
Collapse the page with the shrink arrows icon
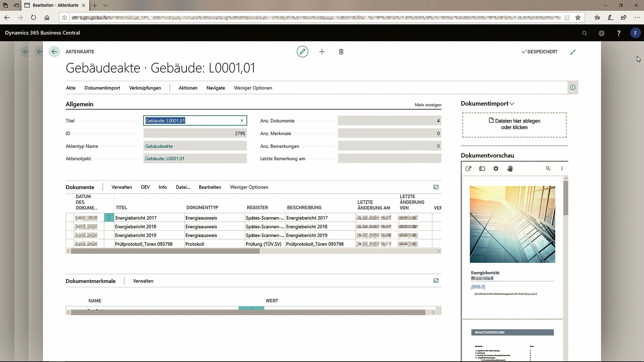click(x=573, y=52)
